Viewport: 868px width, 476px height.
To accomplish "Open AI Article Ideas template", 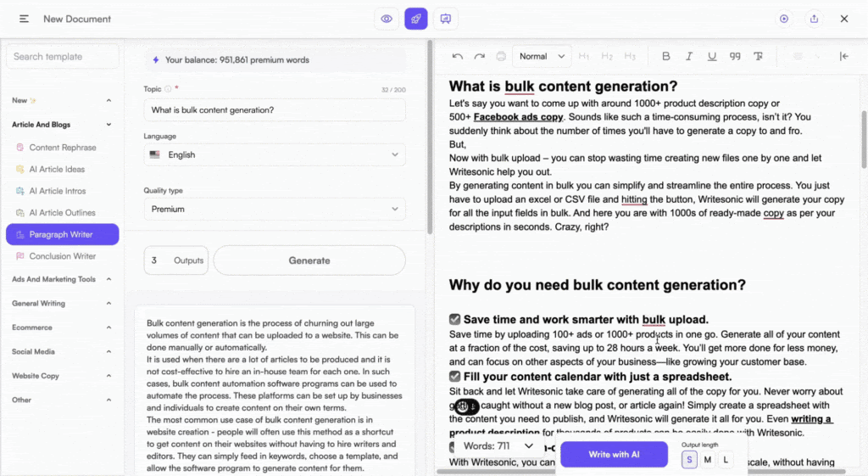I will point(63,169).
